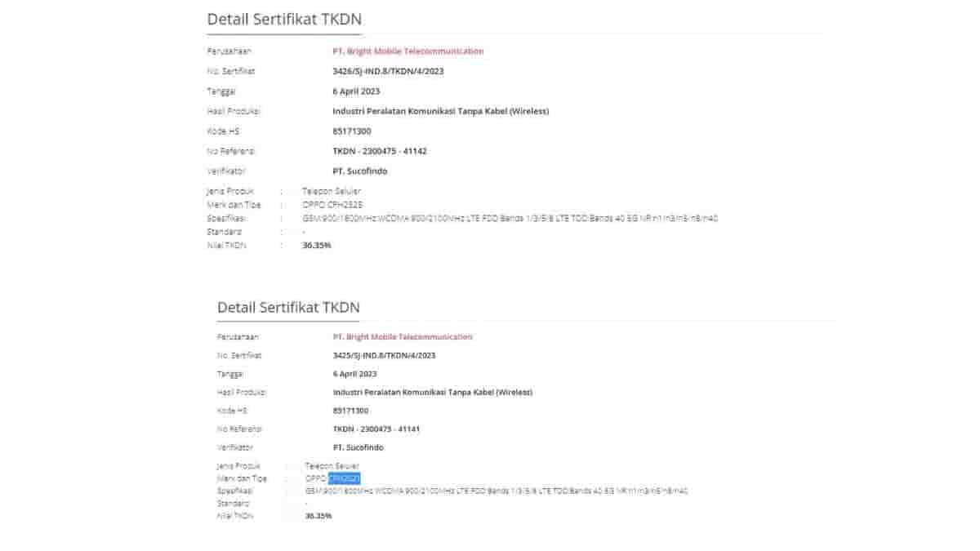Click Hasil Produksi value on certificate 3426

440,111
